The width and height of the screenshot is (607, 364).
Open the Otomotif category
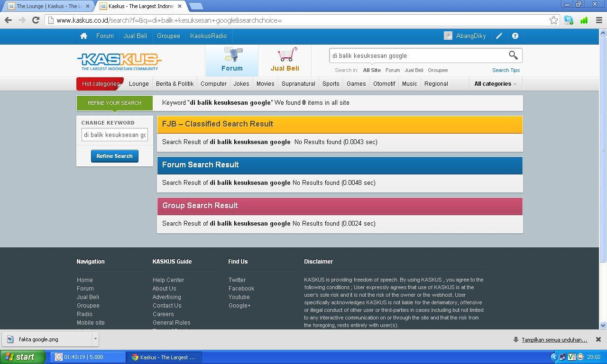tap(384, 84)
